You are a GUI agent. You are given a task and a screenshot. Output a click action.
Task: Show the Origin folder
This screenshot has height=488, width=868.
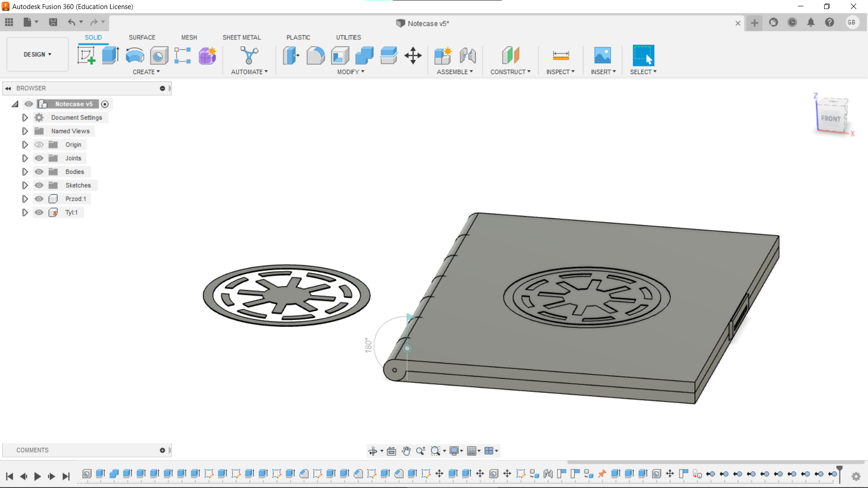click(39, 145)
